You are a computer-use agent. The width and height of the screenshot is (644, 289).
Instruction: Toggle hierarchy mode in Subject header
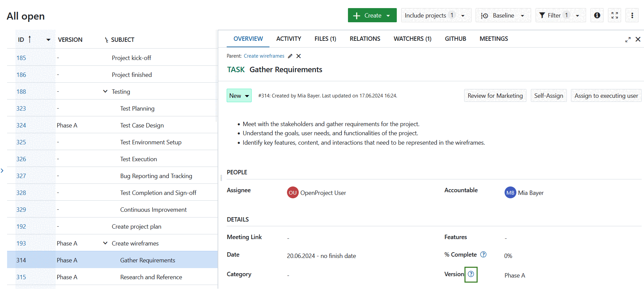tap(106, 40)
